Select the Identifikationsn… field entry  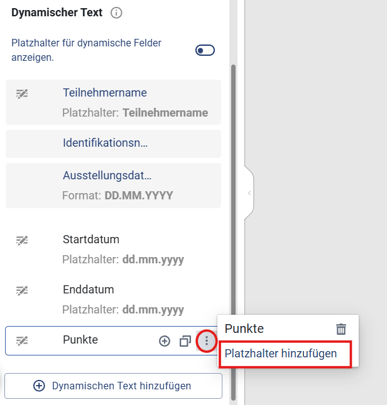(113, 144)
